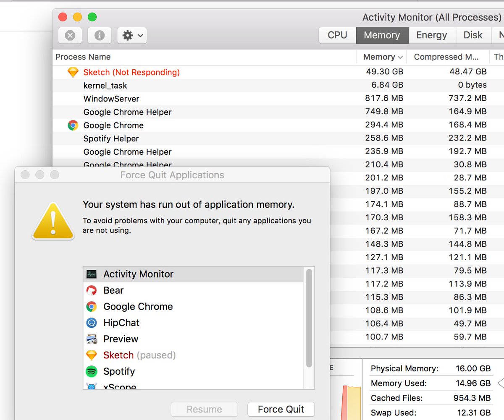Click the 100.7 MB memory cell
504x420 pixels.
point(384,337)
